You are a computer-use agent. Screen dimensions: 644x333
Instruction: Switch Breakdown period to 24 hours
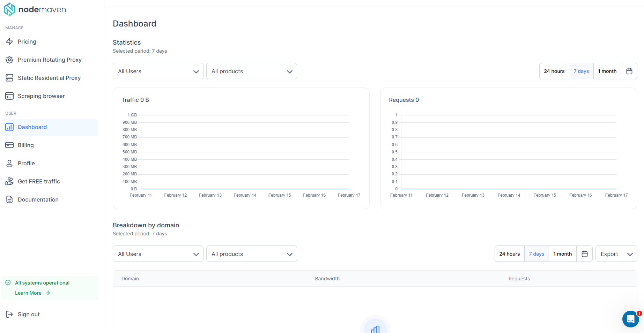pyautogui.click(x=509, y=254)
